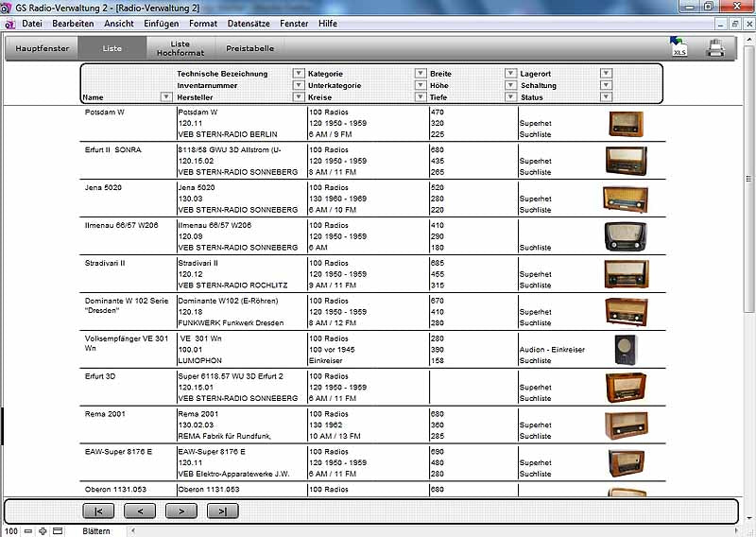Go to the previous record
Screen dimensions: 756x537
[x=140, y=511]
